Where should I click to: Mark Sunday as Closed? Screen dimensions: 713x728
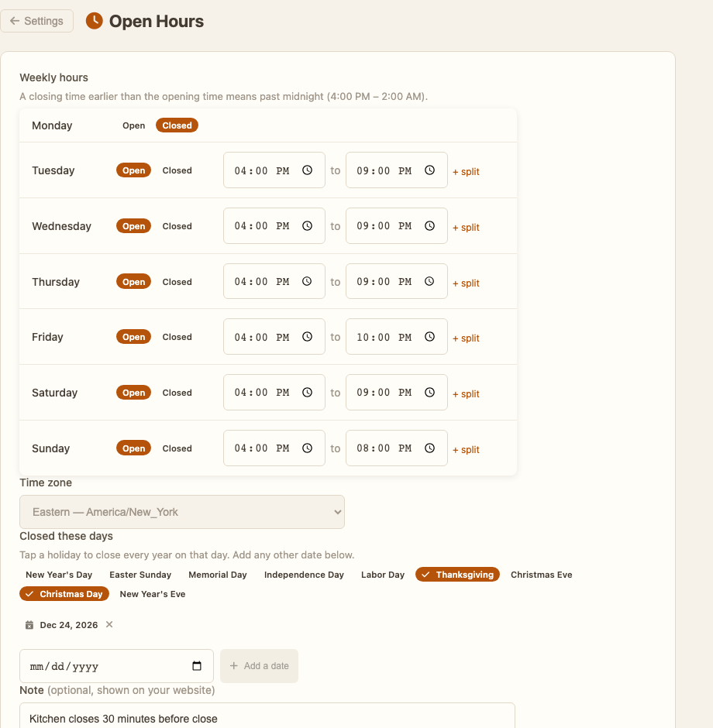coord(177,448)
